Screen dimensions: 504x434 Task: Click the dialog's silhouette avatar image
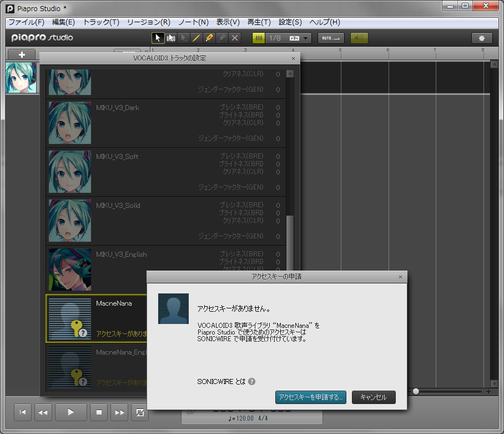(174, 308)
